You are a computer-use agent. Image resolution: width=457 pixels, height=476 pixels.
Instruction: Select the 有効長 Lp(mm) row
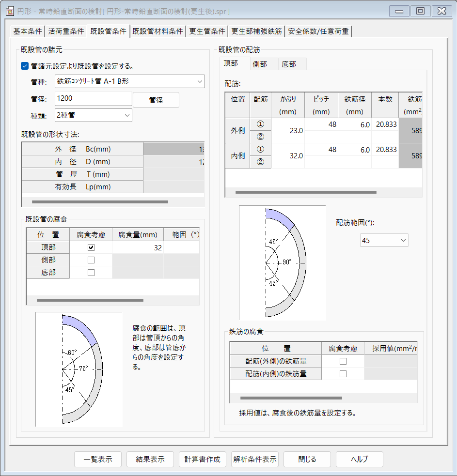[113, 187]
